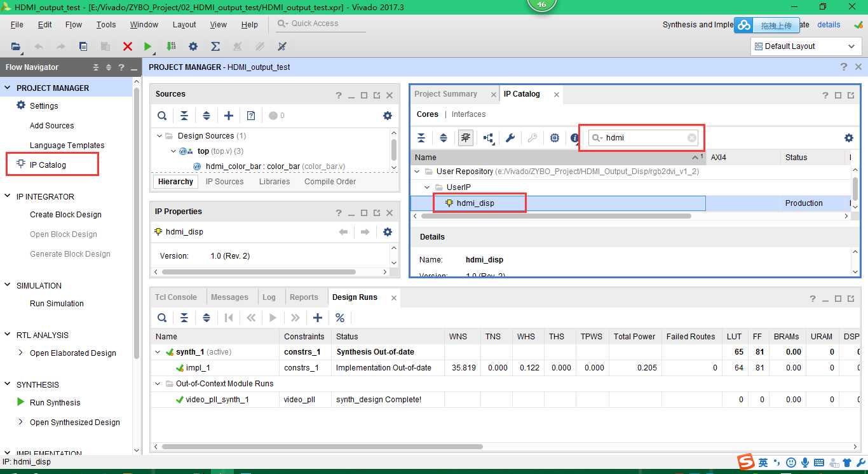The image size is (868, 474).
Task: Click search icon in Sources panel
Action: (x=162, y=116)
